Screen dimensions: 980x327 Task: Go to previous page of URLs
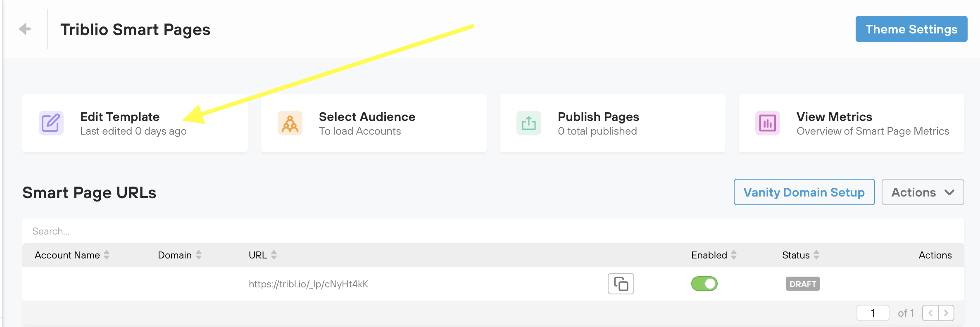point(930,313)
